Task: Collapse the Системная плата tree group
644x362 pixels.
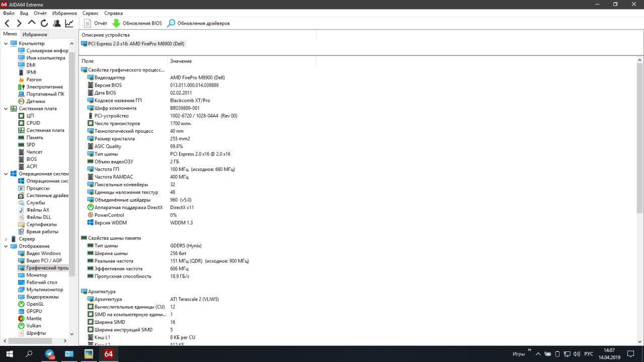Action: click(6, 109)
